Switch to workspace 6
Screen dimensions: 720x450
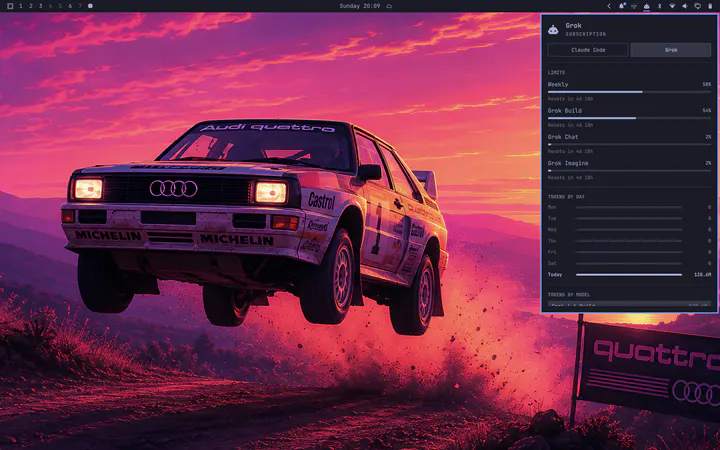pyautogui.click(x=70, y=6)
